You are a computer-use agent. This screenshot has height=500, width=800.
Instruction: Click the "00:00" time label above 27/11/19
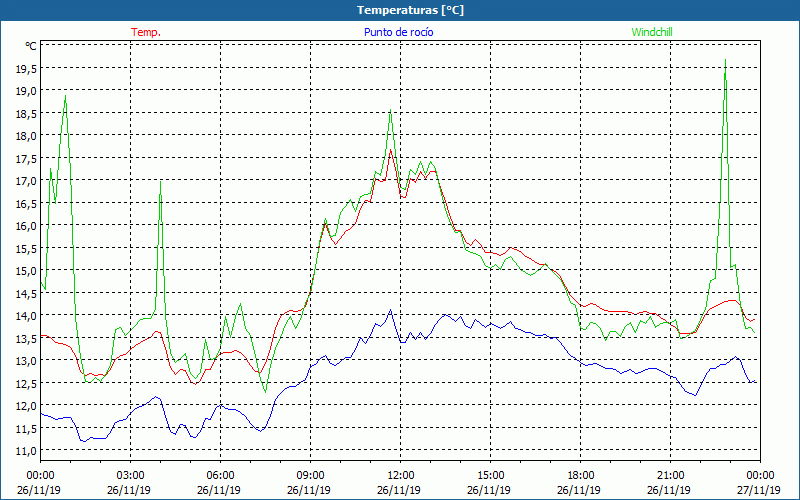[x=760, y=476]
